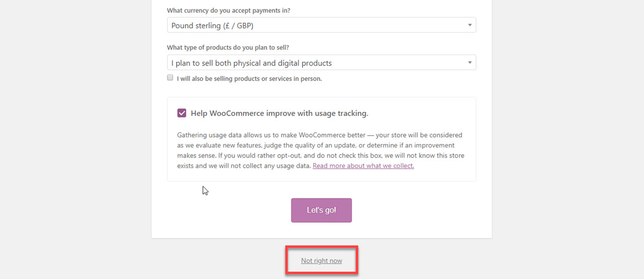644x279 pixels.
Task: Open the currency dropdown showing Pound sterling
Action: point(321,25)
